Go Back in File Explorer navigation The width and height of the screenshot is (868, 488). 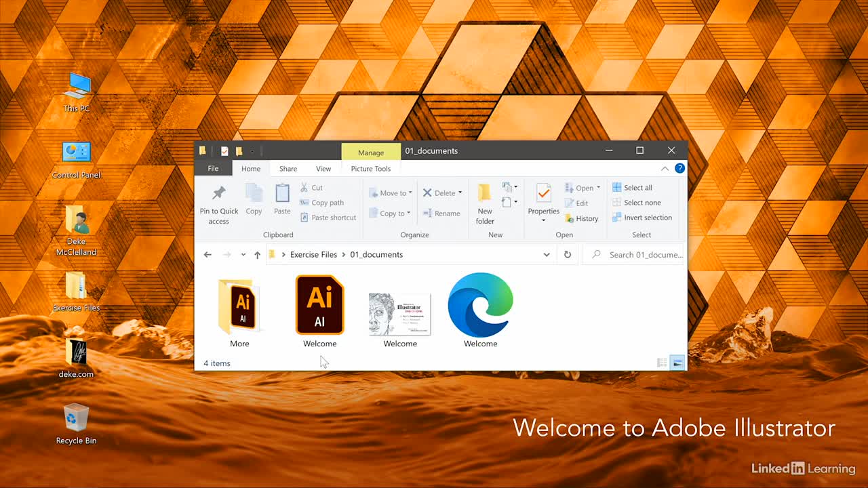click(x=208, y=255)
